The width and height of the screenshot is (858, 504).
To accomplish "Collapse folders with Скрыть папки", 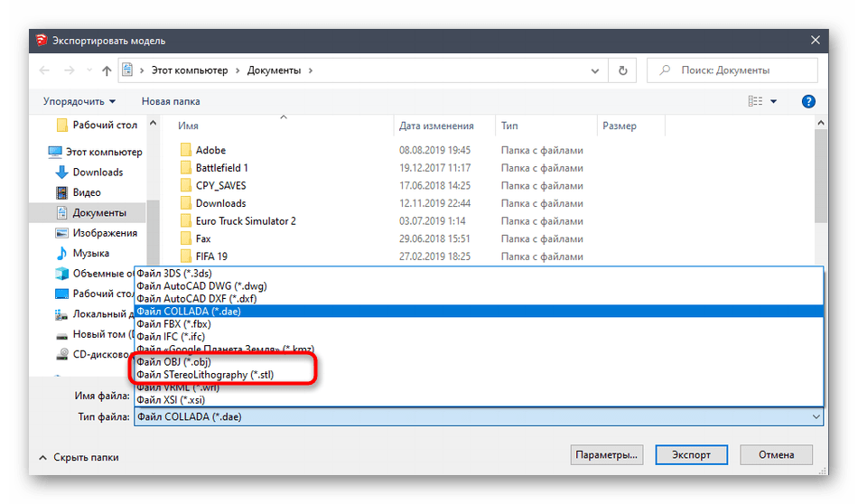I will tap(80, 455).
